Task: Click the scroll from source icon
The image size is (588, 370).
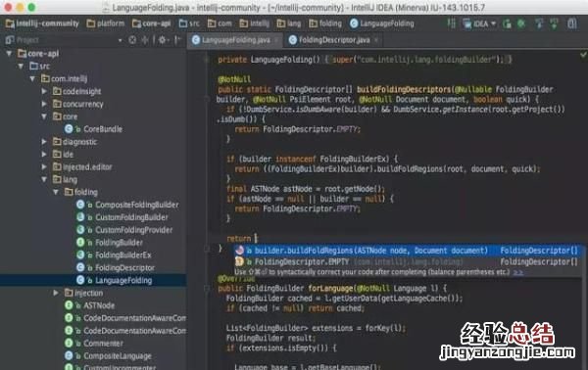Action: (x=132, y=40)
